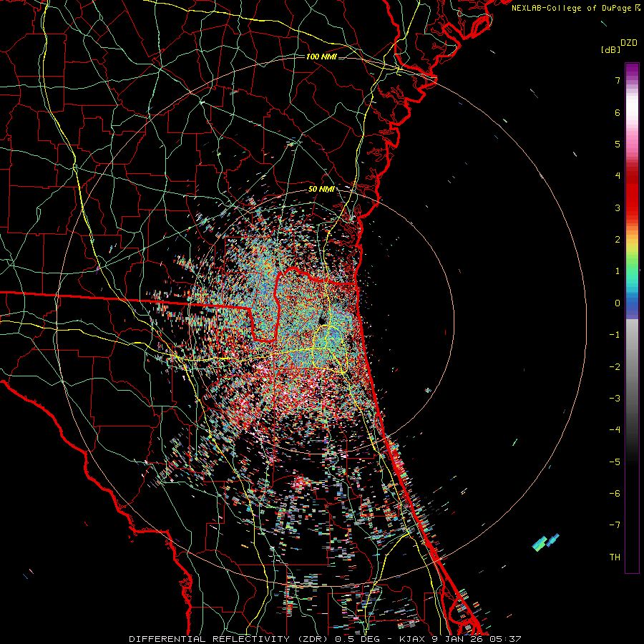Click the 3 value on color scale
Image resolution: width=644 pixels, height=644 pixels.
[x=618, y=208]
